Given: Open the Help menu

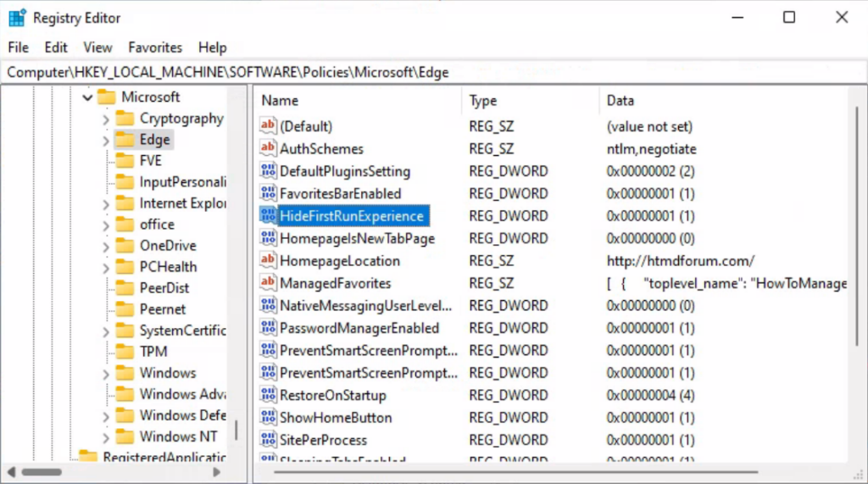Looking at the screenshot, I should click(213, 47).
